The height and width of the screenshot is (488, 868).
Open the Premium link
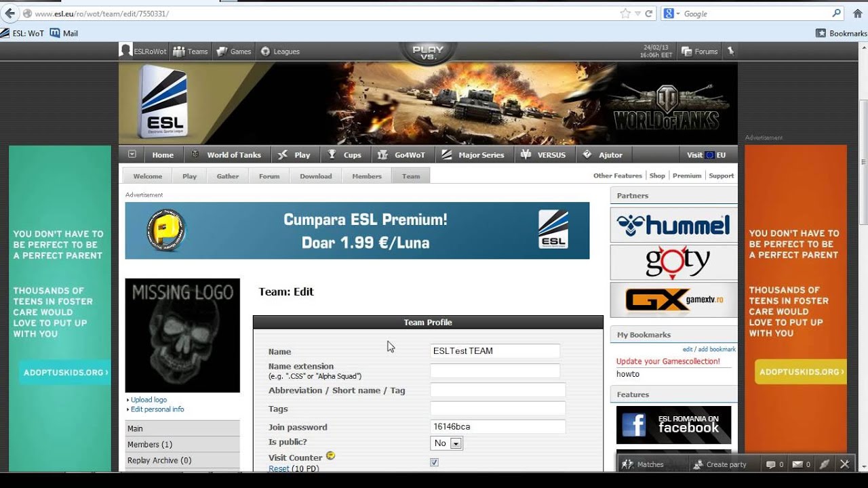click(x=687, y=176)
